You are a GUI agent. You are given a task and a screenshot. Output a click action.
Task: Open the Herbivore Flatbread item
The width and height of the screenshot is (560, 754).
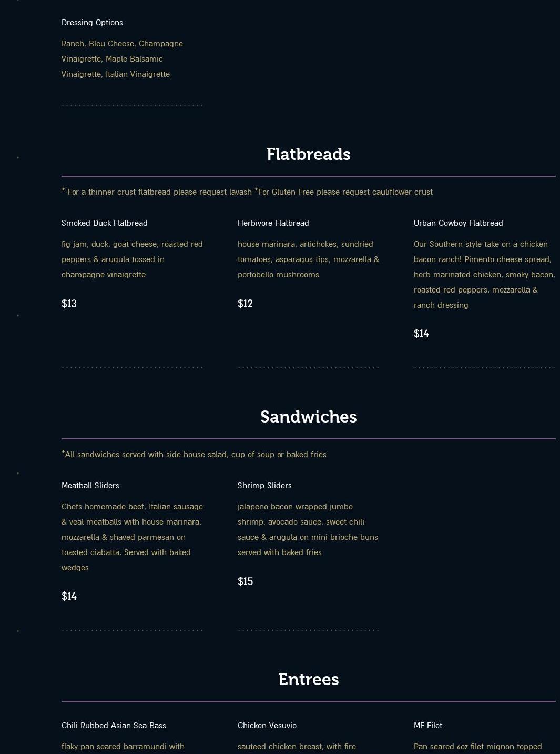pyautogui.click(x=273, y=223)
